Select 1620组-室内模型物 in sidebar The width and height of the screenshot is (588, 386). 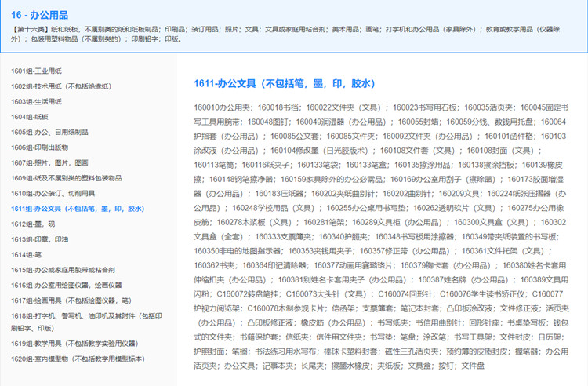pyautogui.click(x=76, y=359)
